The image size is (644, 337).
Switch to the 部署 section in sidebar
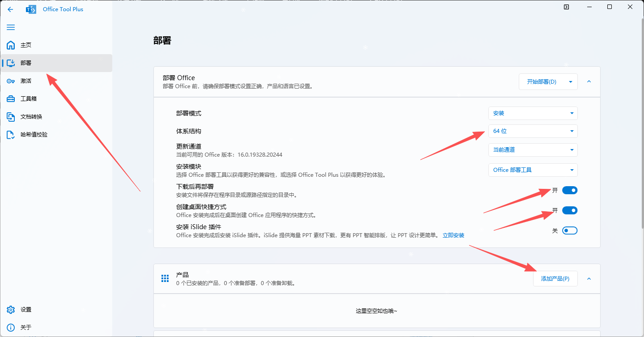click(x=10, y=63)
